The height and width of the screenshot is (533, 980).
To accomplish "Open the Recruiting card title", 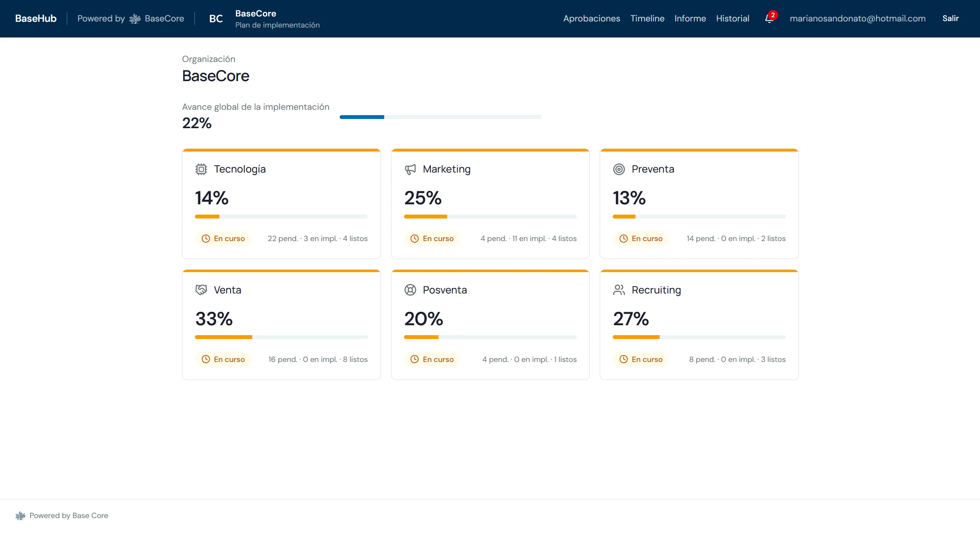I will click(x=656, y=290).
